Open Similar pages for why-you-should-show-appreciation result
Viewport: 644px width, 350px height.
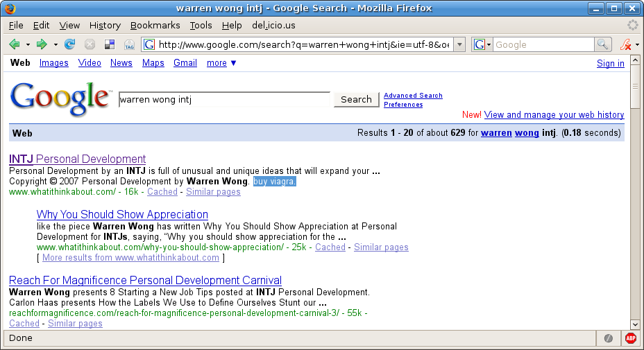pos(381,247)
